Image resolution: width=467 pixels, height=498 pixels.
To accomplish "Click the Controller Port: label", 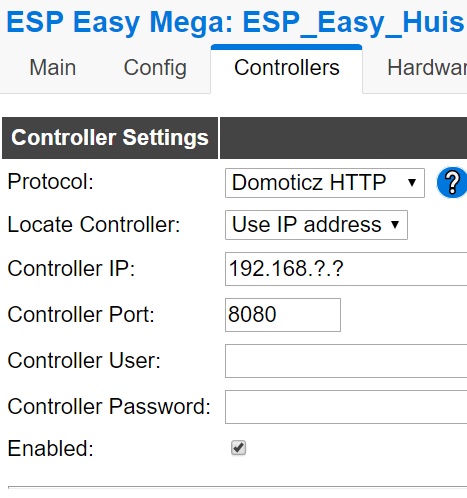I will pyautogui.click(x=81, y=314).
